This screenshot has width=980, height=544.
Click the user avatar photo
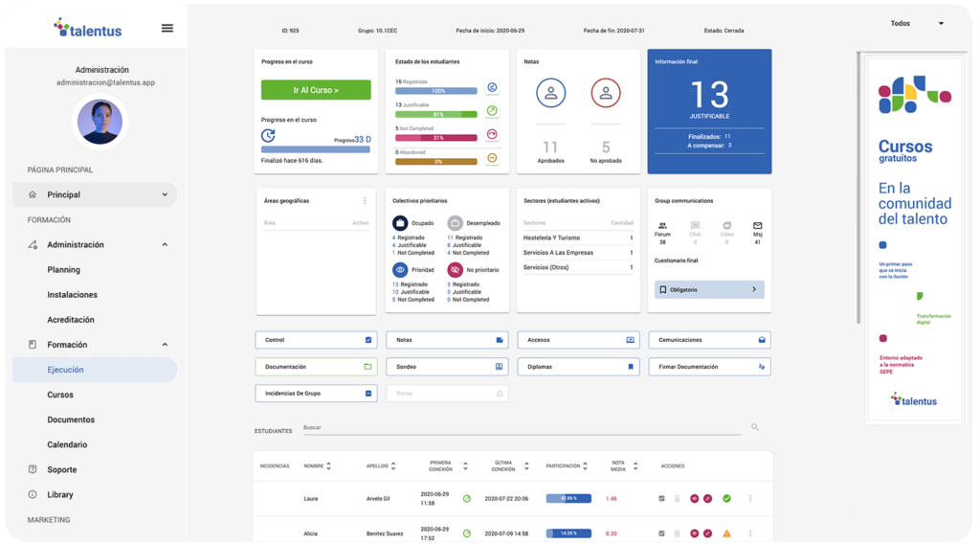pyautogui.click(x=100, y=122)
